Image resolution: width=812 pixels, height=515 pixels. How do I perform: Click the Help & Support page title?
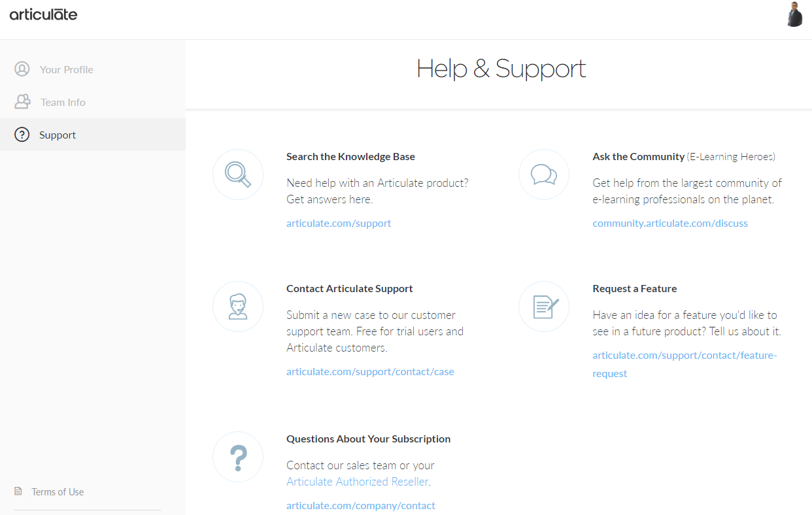coord(501,69)
